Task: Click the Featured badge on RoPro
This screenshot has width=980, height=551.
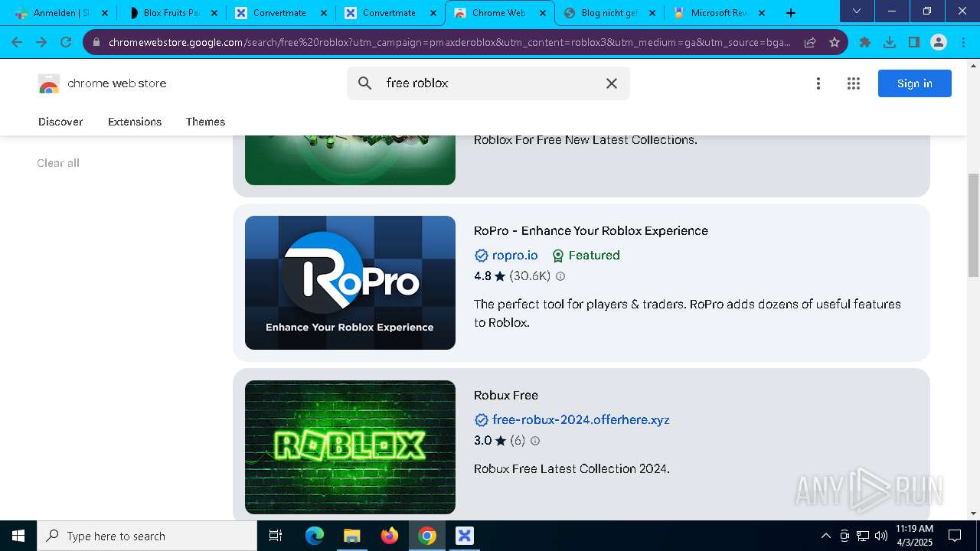Action: [x=586, y=256]
